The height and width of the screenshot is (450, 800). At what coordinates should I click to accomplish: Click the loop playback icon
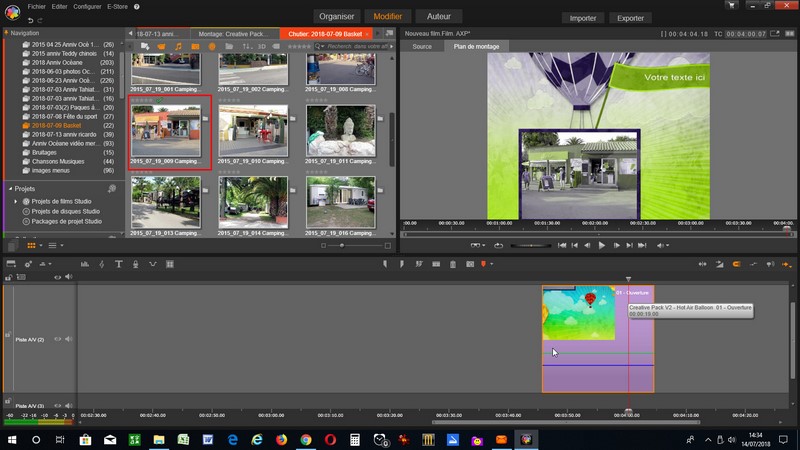click(498, 245)
